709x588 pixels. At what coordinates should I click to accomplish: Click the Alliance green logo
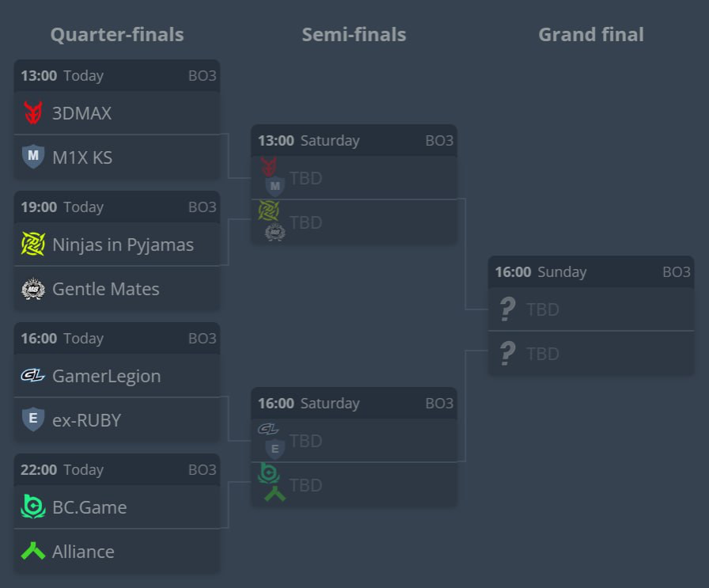[x=32, y=551]
